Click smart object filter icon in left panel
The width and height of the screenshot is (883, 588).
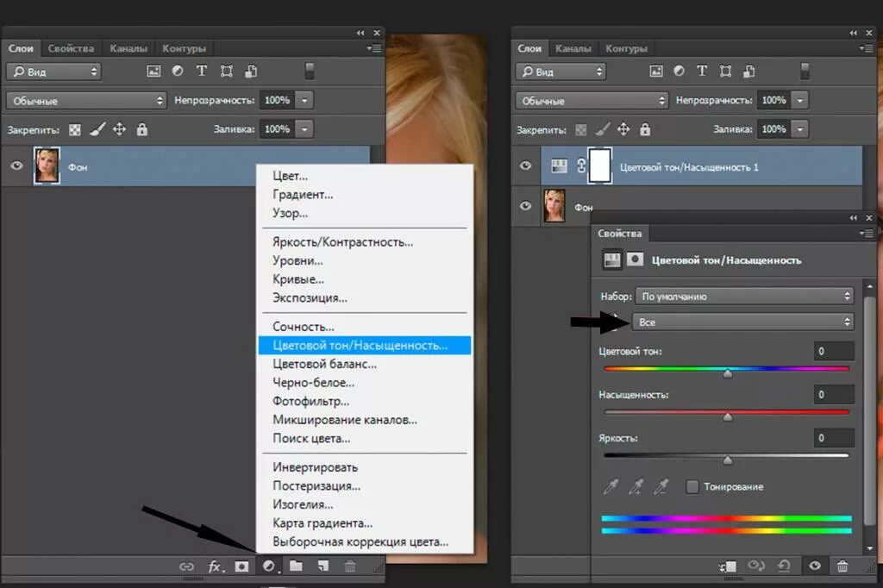coord(251,71)
